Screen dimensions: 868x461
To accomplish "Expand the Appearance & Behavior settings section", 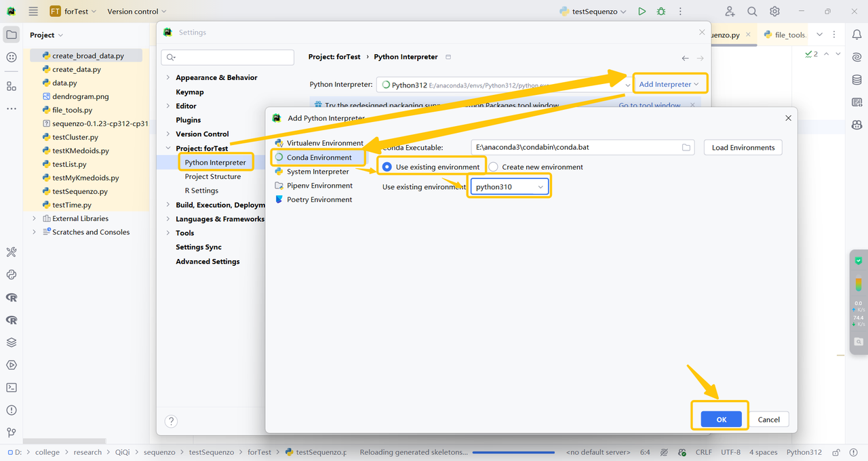I will coord(168,77).
